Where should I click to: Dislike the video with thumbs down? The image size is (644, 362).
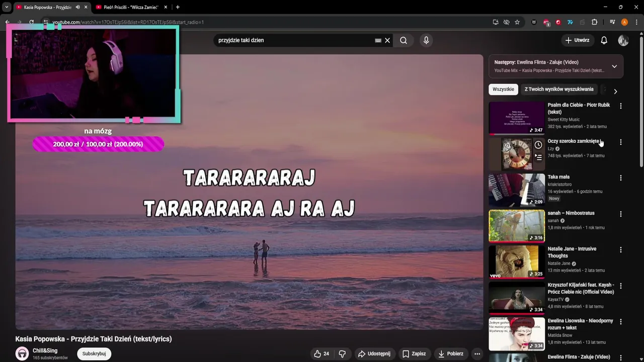click(x=342, y=353)
